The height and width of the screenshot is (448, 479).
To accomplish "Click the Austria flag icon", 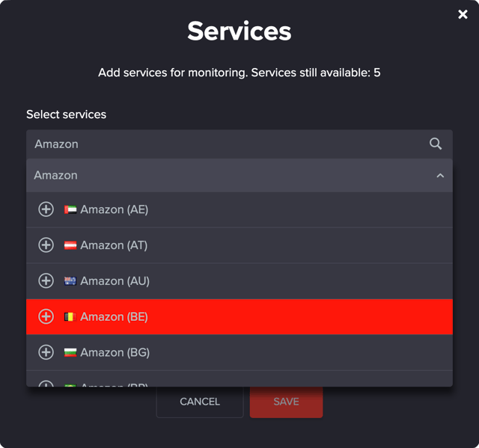I will [x=70, y=245].
